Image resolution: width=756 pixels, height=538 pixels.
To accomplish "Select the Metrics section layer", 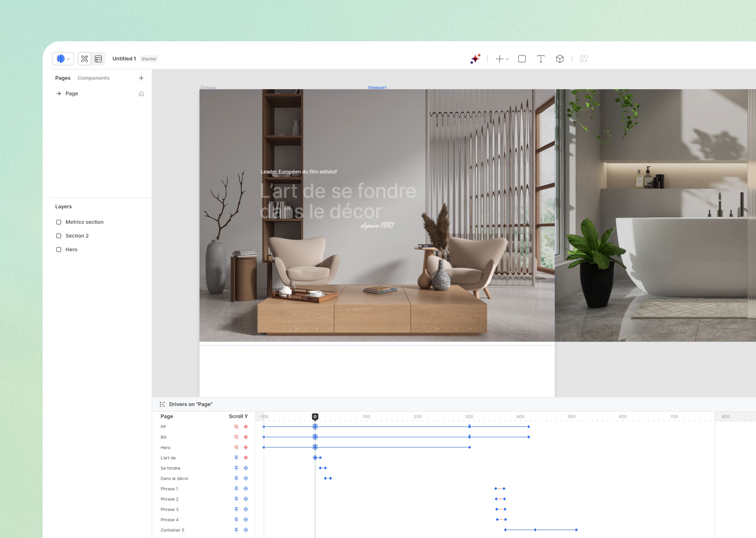I will pos(84,222).
